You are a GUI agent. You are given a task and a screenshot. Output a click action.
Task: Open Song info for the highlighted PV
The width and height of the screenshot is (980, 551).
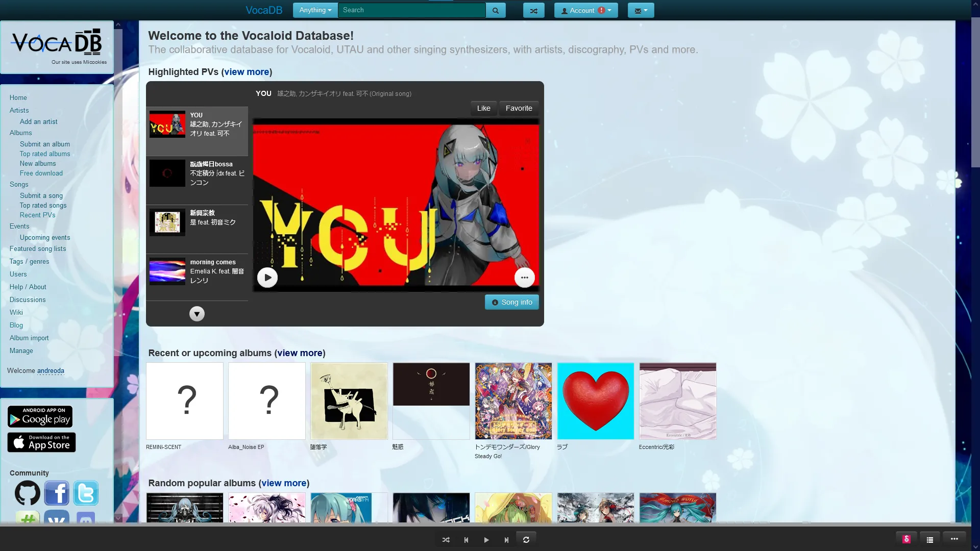pyautogui.click(x=511, y=302)
